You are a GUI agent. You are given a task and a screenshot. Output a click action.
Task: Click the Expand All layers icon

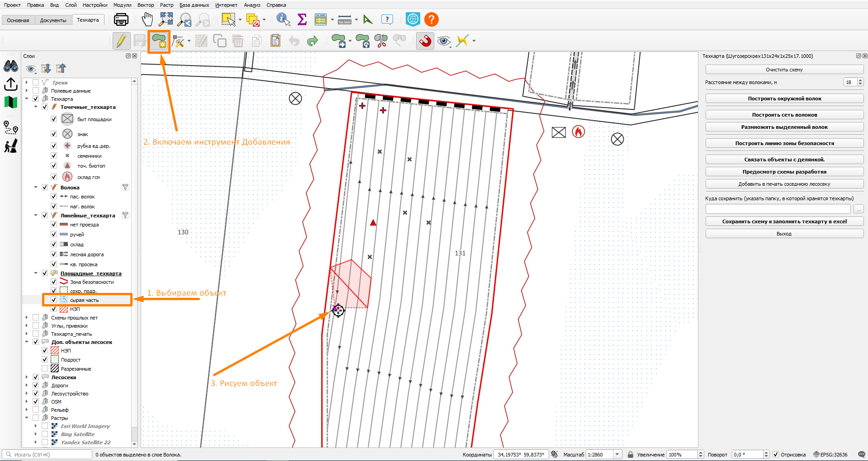click(x=46, y=69)
